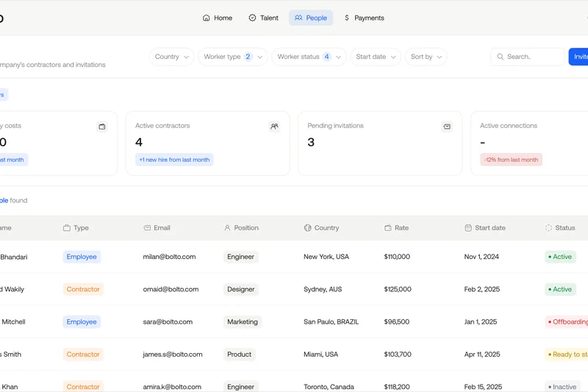This screenshot has width=588, height=392.
Task: Click the briefcase icon beside Type column
Action: pyautogui.click(x=67, y=228)
